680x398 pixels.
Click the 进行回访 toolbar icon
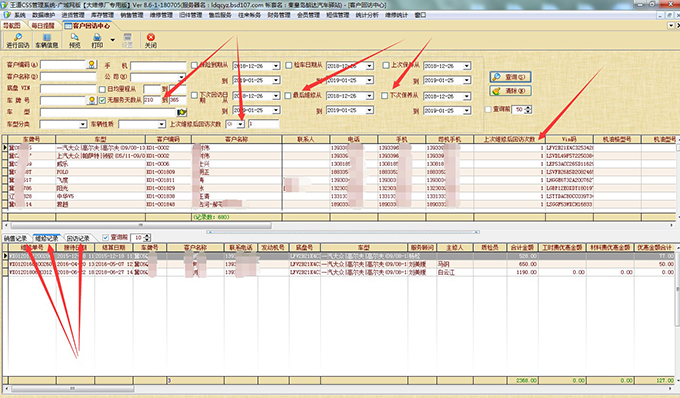tap(18, 41)
